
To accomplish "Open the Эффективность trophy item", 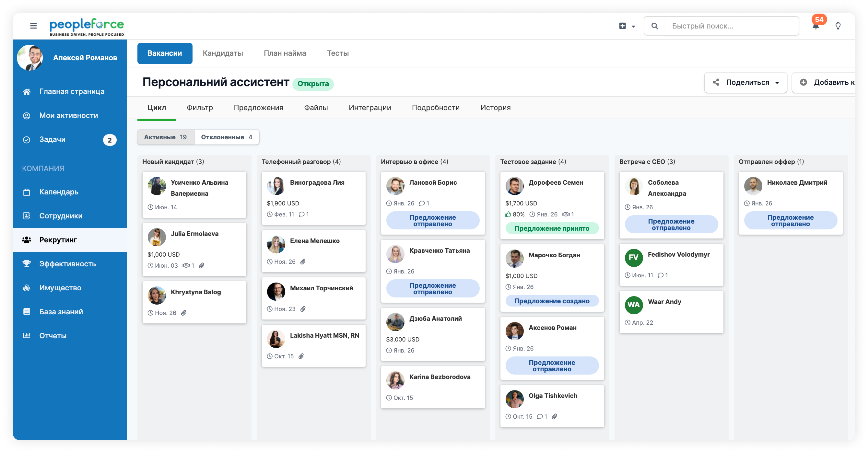I will pyautogui.click(x=27, y=264).
